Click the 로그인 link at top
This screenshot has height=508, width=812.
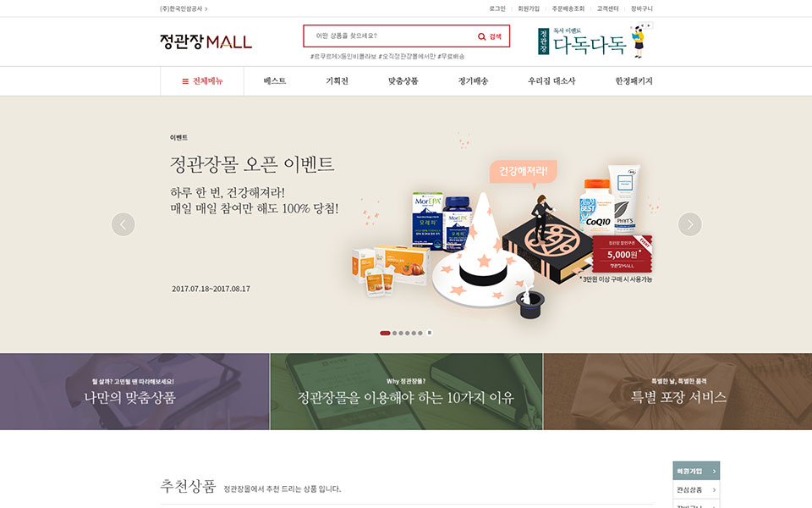click(x=497, y=8)
